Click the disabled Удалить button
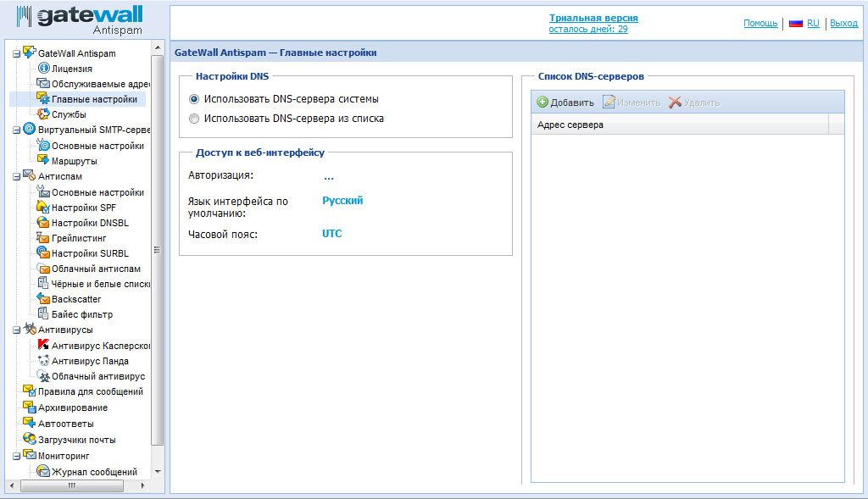 click(694, 103)
